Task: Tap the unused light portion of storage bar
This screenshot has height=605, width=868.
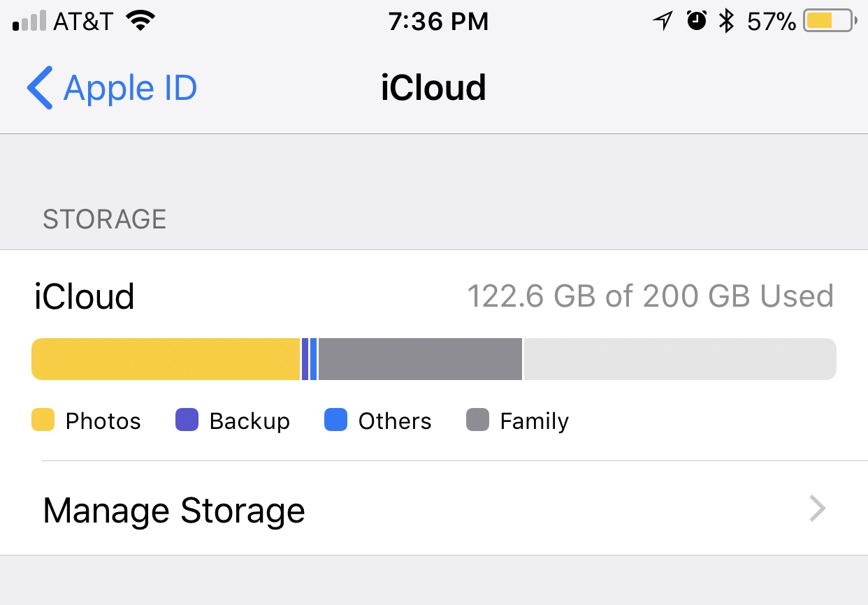Action: click(680, 359)
